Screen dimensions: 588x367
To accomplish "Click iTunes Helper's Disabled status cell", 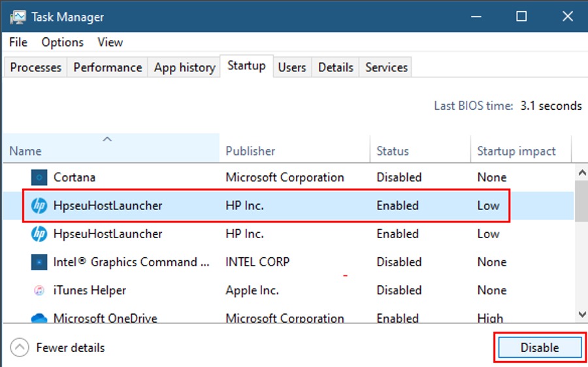I will coord(399,290).
